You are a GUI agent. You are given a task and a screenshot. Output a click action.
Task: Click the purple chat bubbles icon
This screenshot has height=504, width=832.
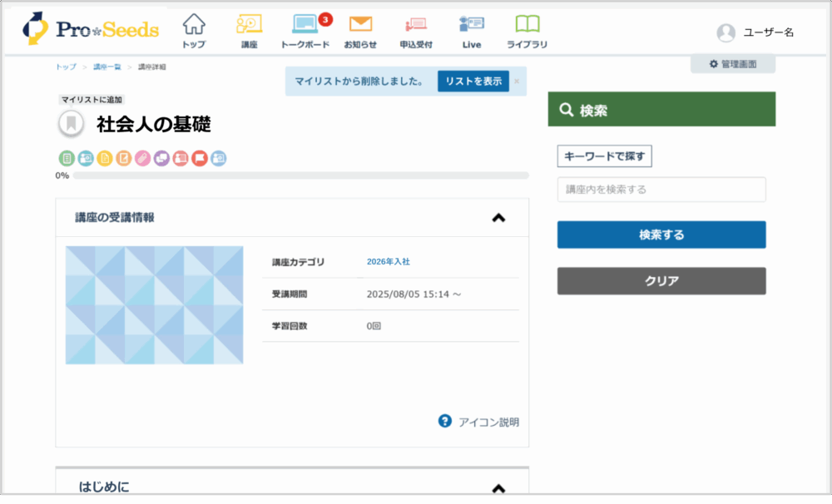161,158
